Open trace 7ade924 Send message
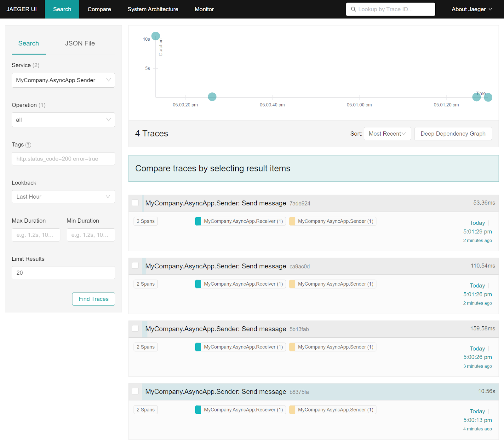This screenshot has width=504, height=443. [x=216, y=203]
